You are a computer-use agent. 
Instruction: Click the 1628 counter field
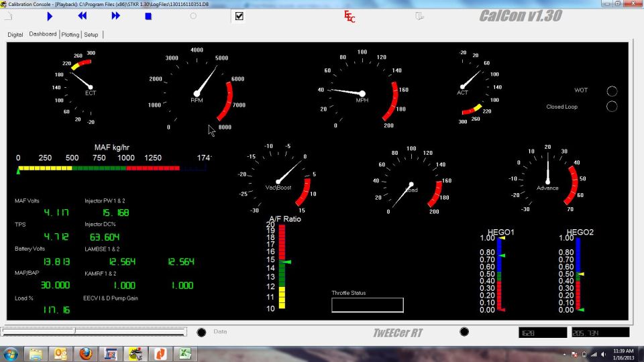(x=543, y=333)
